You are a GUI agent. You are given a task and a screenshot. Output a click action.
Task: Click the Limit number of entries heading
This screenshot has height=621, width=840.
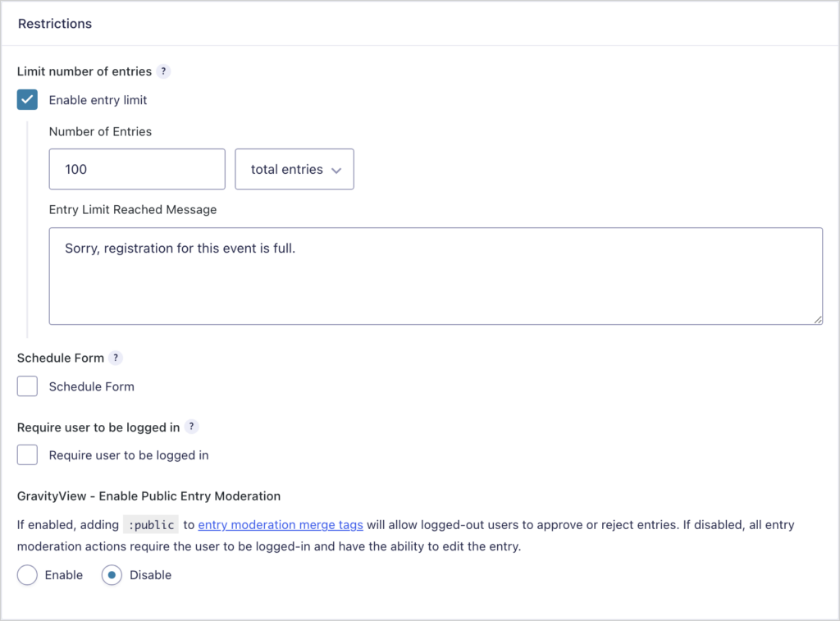pos(84,71)
